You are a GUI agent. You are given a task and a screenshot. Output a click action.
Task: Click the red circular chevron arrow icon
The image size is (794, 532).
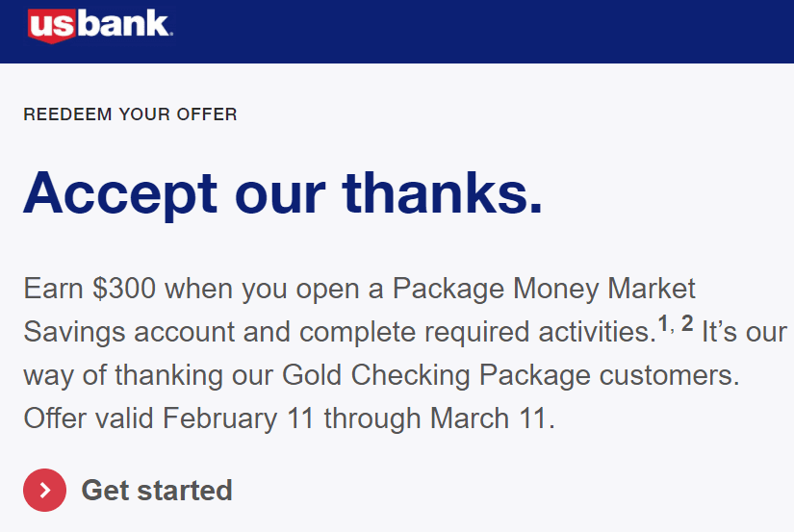[x=44, y=490]
